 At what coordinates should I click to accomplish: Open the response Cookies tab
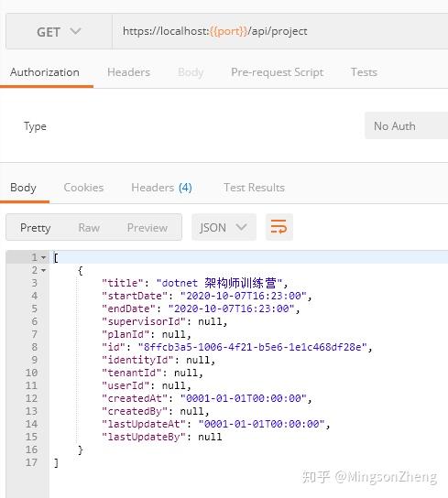[83, 188]
